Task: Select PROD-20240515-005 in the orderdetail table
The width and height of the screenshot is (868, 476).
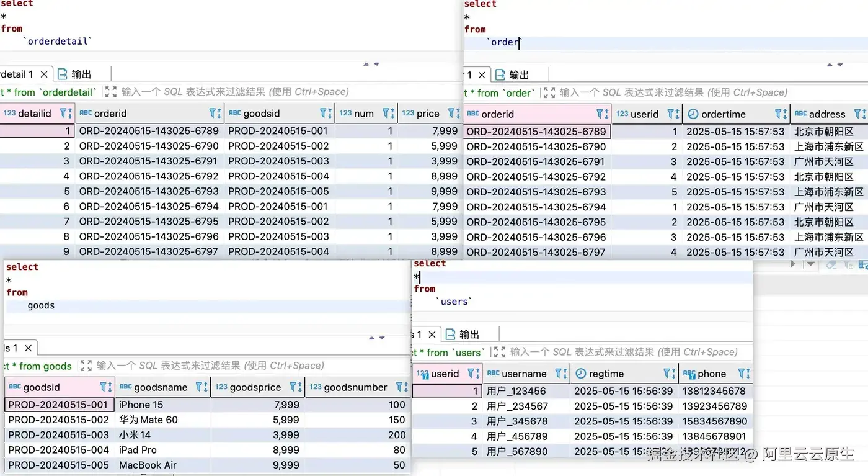Action: (279, 191)
